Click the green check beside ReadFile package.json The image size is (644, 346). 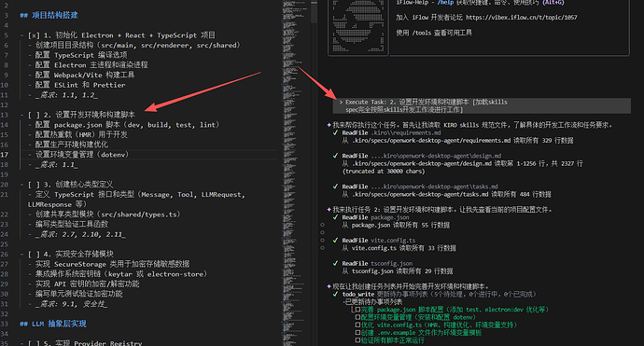[x=336, y=217]
